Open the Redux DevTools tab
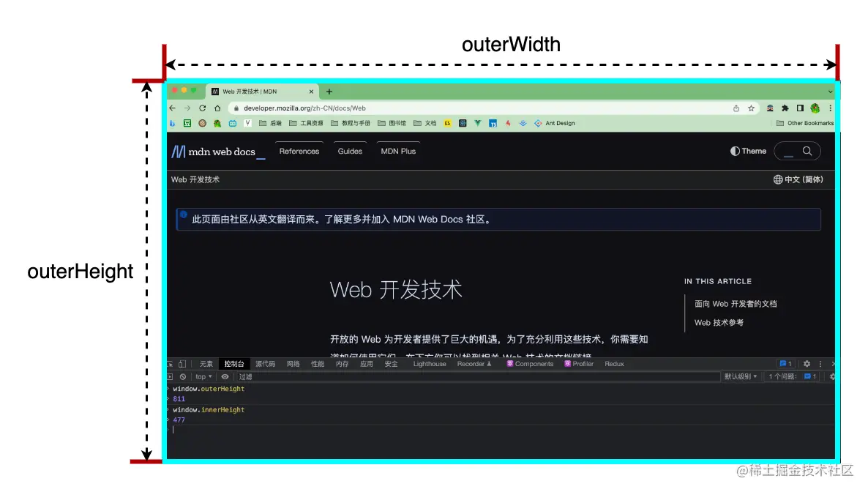This screenshot has width=868, height=492. [x=614, y=364]
